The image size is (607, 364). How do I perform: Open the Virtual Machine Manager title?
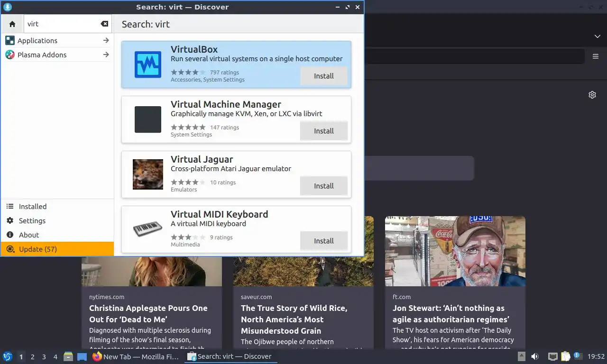(x=226, y=104)
